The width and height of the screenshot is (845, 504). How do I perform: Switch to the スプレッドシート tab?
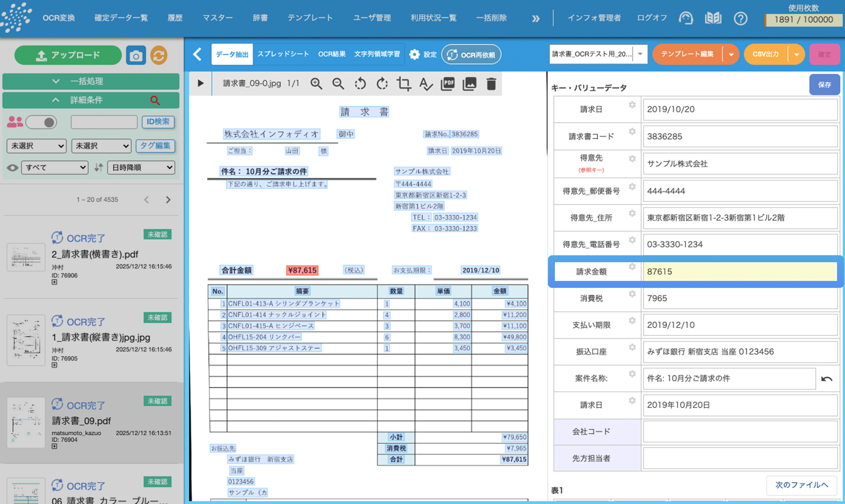[283, 54]
